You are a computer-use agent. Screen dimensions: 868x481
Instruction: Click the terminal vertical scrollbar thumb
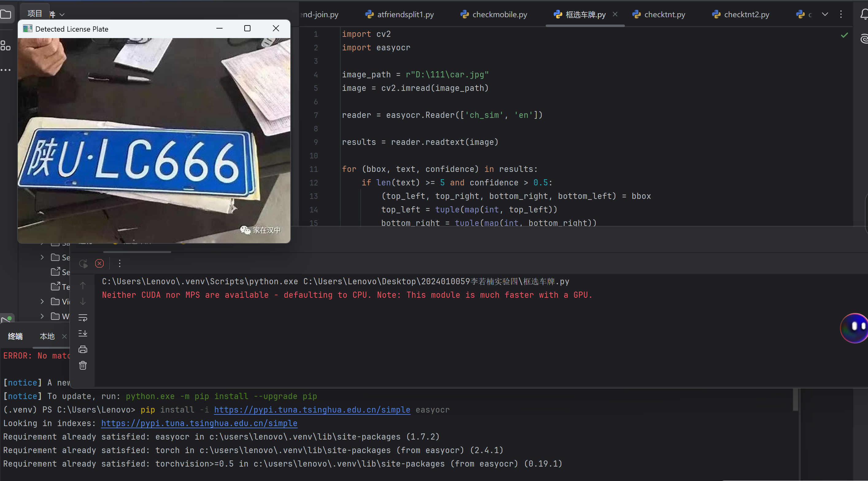795,399
